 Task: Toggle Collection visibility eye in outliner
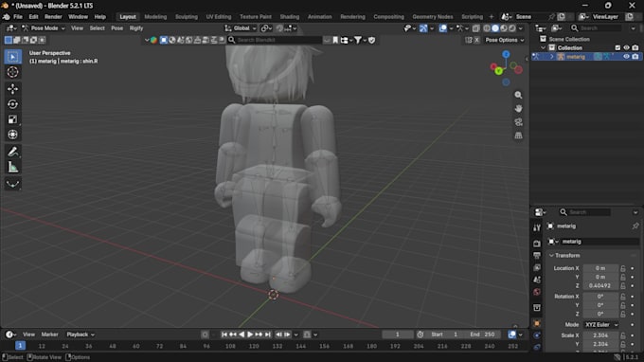point(626,47)
